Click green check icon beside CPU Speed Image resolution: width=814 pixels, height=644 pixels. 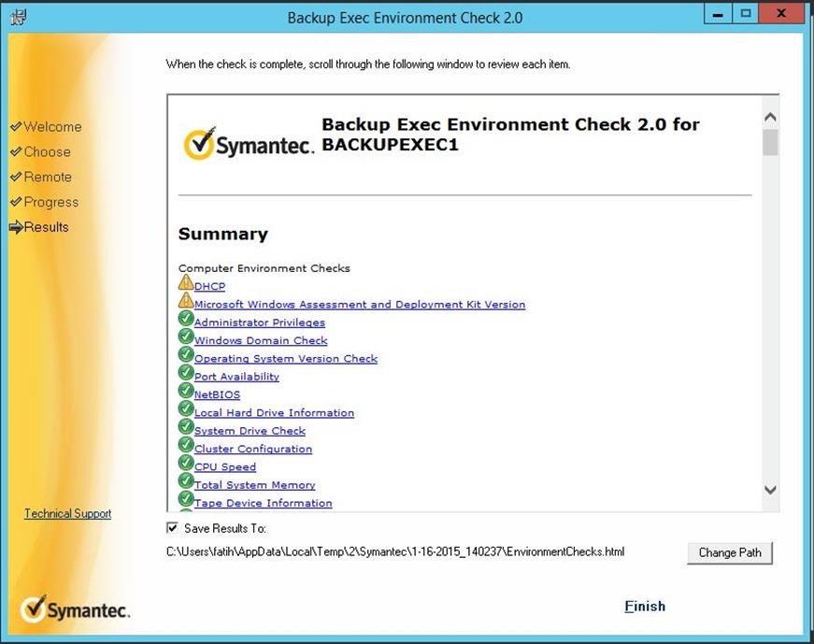point(186,463)
